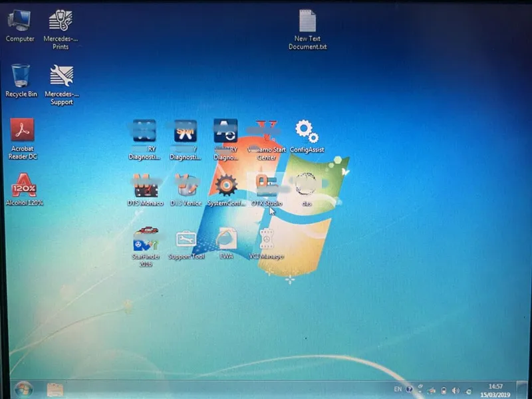Click the EN language indicator

(x=398, y=390)
